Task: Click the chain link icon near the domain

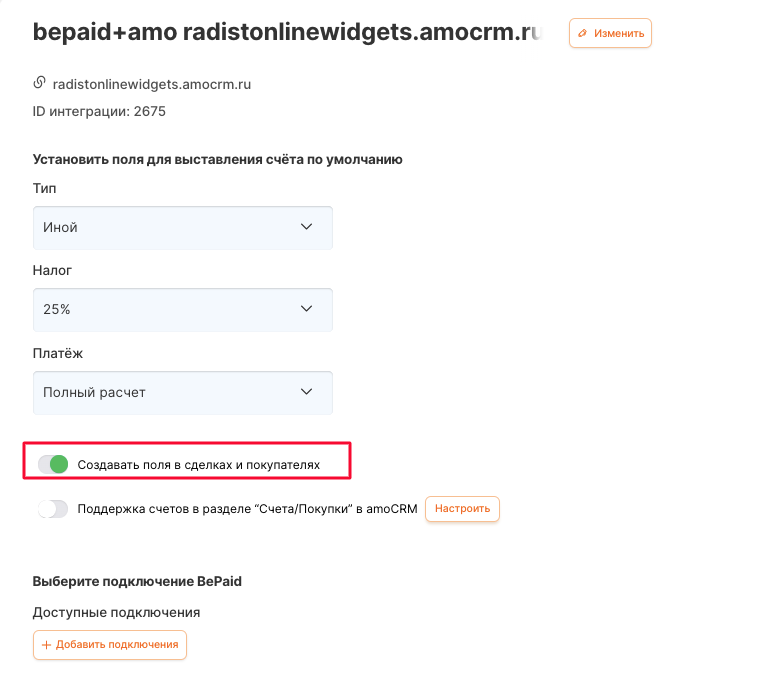Action: tap(40, 84)
